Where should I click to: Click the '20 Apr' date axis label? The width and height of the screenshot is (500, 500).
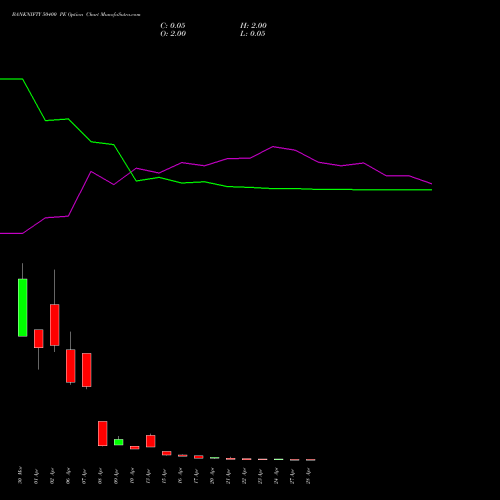(x=212, y=476)
